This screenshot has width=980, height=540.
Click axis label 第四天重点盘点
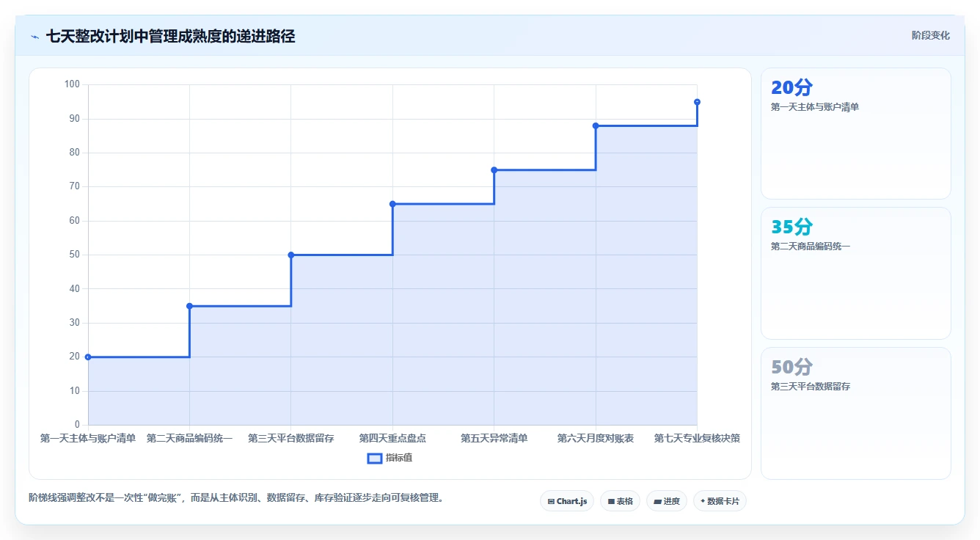[392, 439]
